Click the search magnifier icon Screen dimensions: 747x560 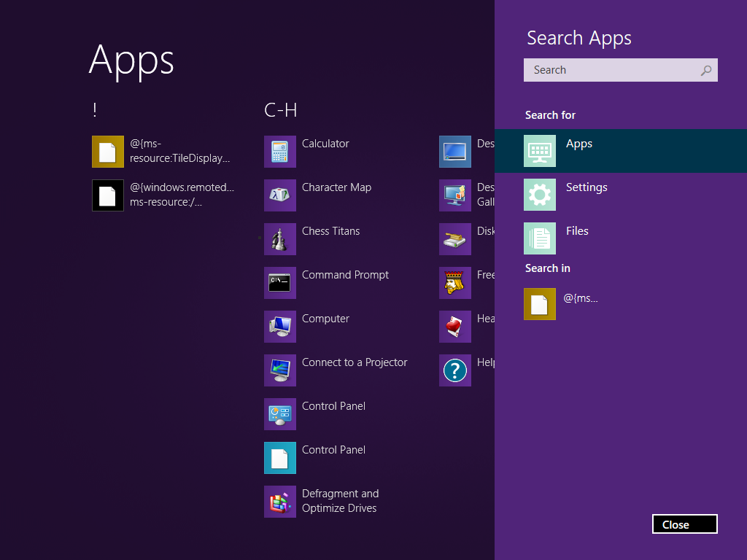[706, 71]
